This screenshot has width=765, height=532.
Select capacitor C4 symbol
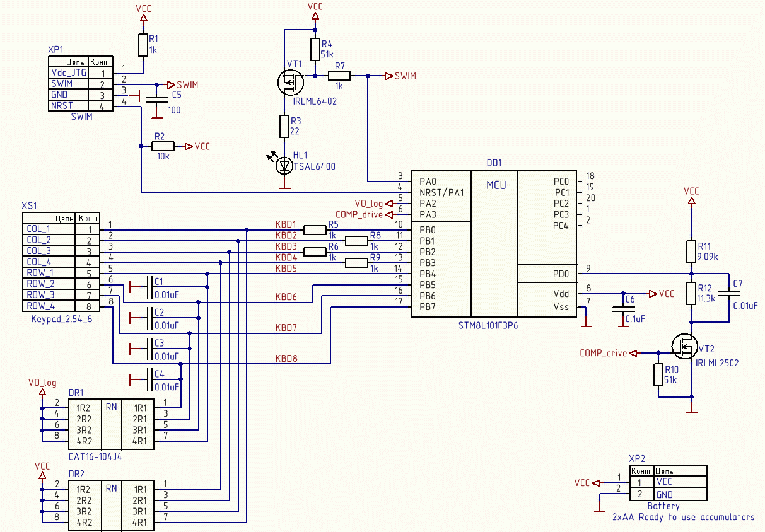pyautogui.click(x=149, y=379)
